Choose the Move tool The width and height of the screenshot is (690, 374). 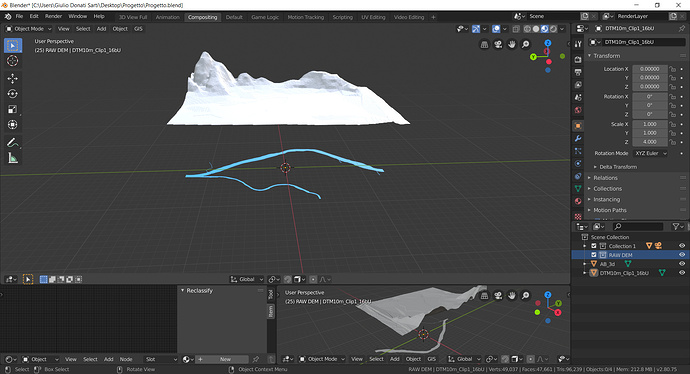(13, 78)
